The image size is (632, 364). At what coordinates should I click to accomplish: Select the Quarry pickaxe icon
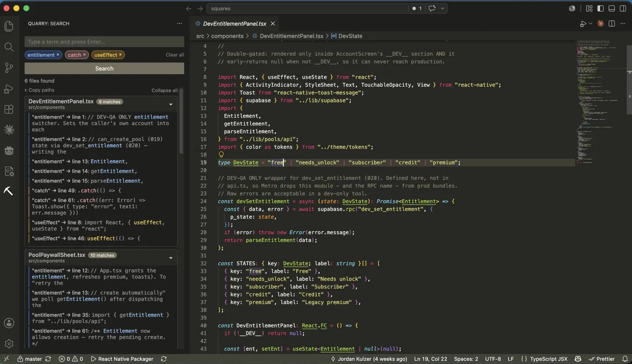9,191
